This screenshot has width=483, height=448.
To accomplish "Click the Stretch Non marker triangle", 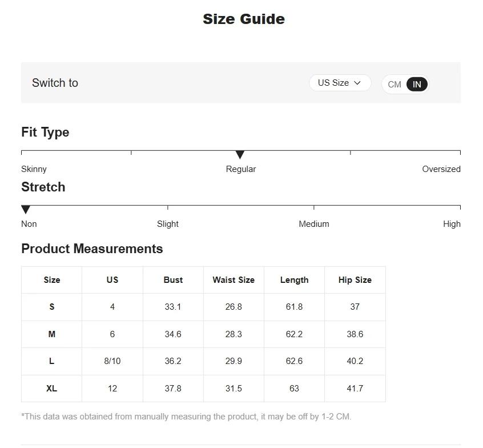I will 26,209.
